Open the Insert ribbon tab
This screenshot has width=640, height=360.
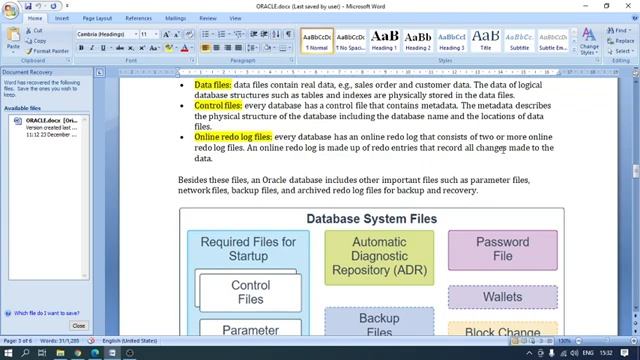[62, 18]
